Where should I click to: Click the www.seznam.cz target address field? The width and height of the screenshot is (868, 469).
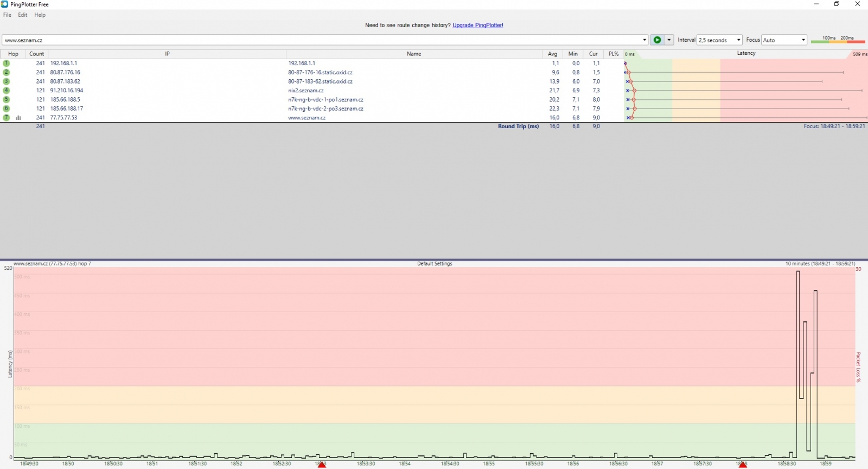(320, 40)
